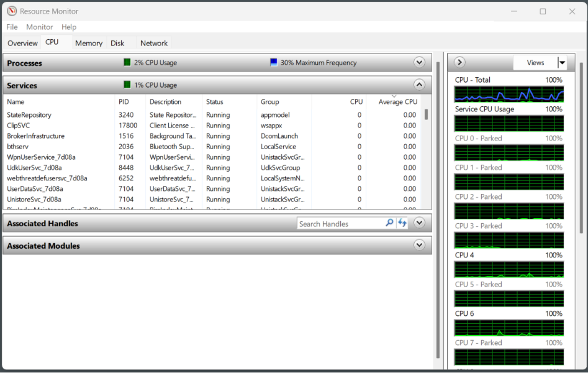Sort services by Name column

click(59, 102)
